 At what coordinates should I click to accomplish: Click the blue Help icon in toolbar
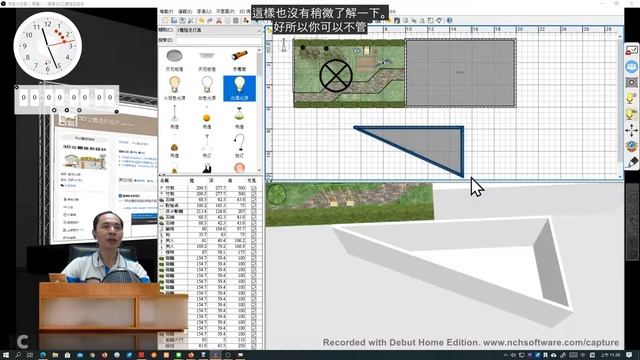pos(449,20)
